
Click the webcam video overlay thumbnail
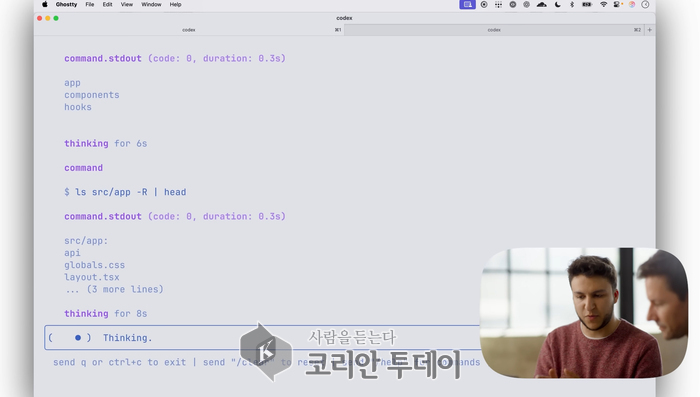pyautogui.click(x=583, y=313)
